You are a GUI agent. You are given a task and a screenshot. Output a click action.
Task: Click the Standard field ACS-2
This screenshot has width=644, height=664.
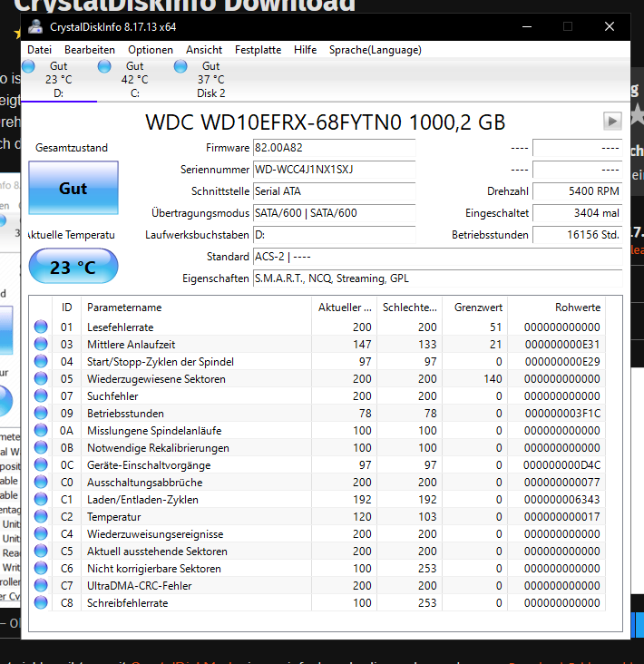pos(438,257)
